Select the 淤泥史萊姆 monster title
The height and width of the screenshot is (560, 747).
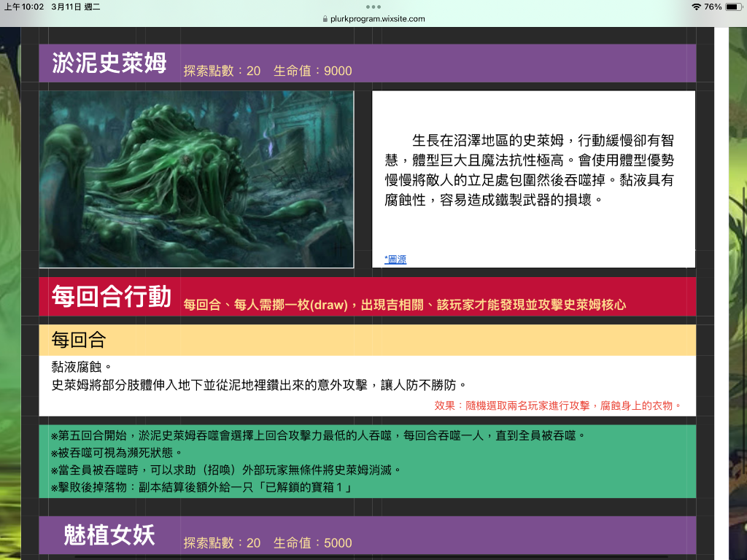click(x=109, y=63)
